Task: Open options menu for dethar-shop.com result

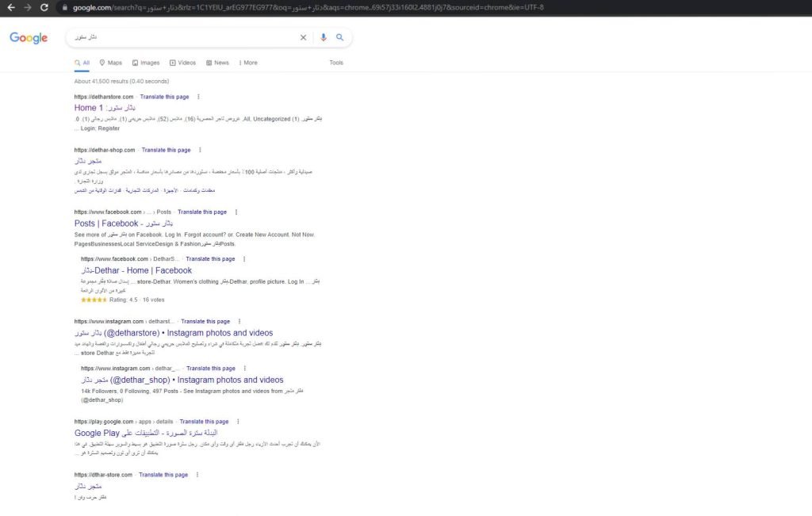Action: tap(200, 150)
